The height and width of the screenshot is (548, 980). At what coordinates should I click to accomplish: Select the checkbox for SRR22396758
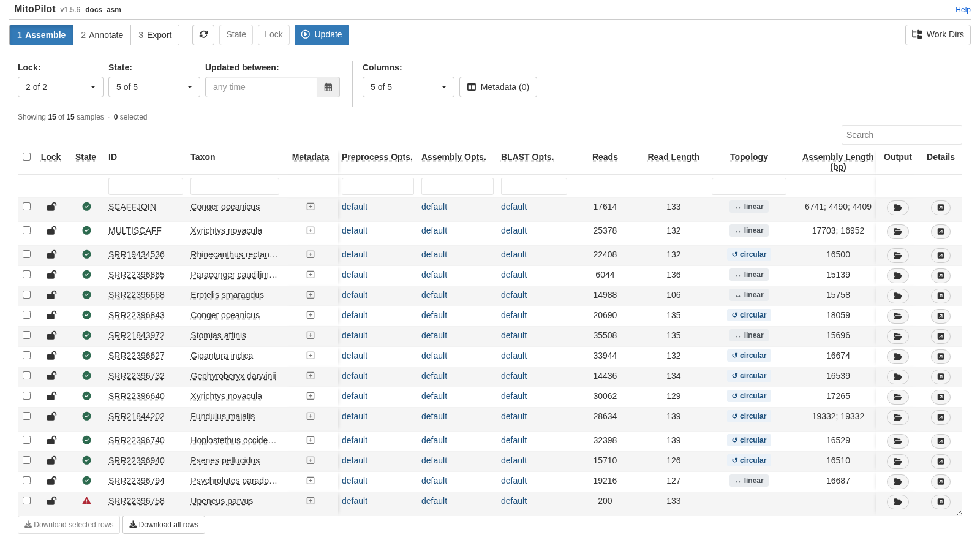pos(26,500)
